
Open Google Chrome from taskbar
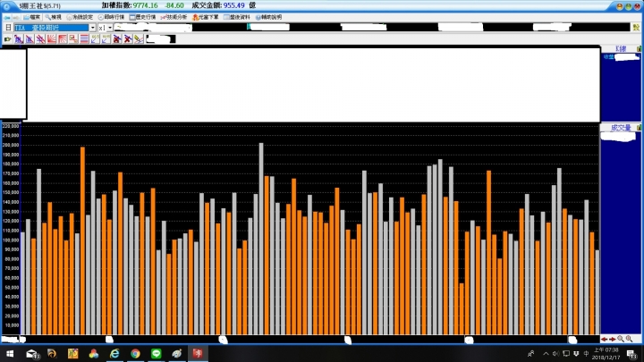pos(135,353)
